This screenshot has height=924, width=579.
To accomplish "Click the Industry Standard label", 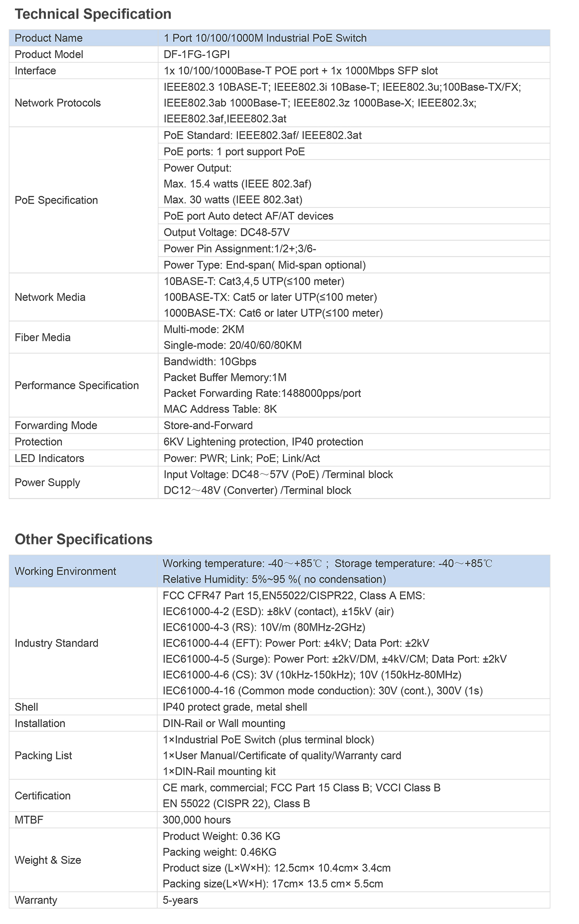I will click(56, 643).
